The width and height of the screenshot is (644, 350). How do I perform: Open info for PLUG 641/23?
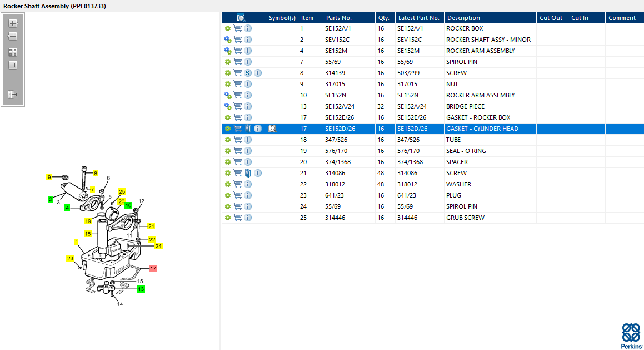click(x=248, y=195)
